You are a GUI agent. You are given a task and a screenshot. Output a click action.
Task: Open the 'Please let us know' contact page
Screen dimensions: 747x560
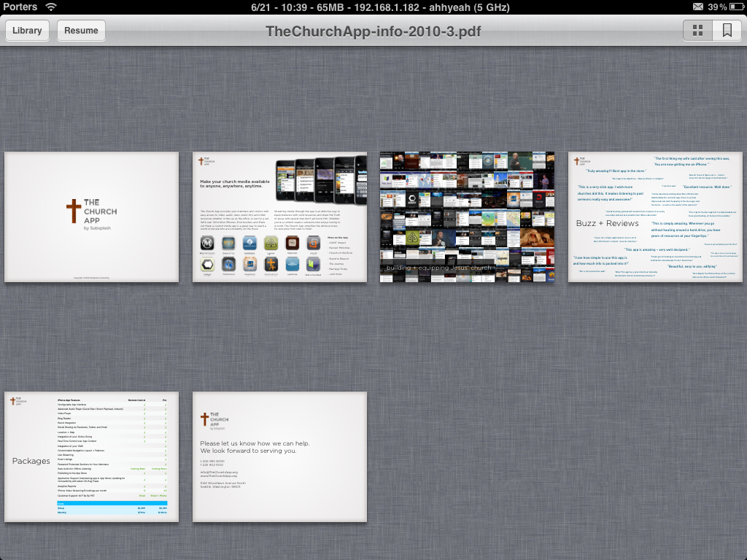tap(279, 456)
